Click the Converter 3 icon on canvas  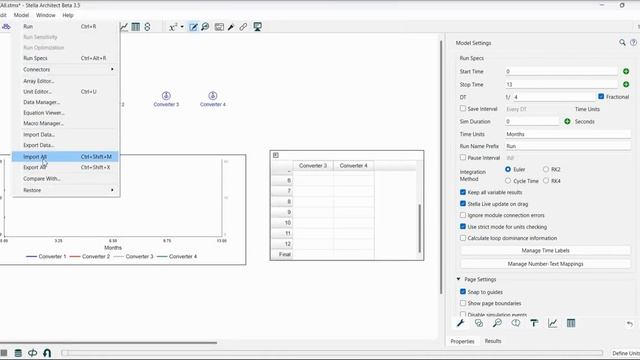click(x=166, y=96)
